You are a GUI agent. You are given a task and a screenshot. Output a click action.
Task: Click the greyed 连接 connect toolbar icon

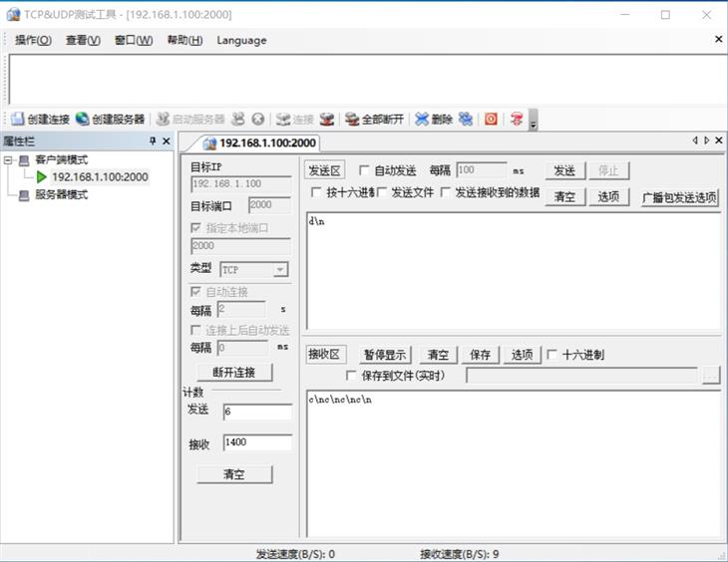(x=283, y=120)
